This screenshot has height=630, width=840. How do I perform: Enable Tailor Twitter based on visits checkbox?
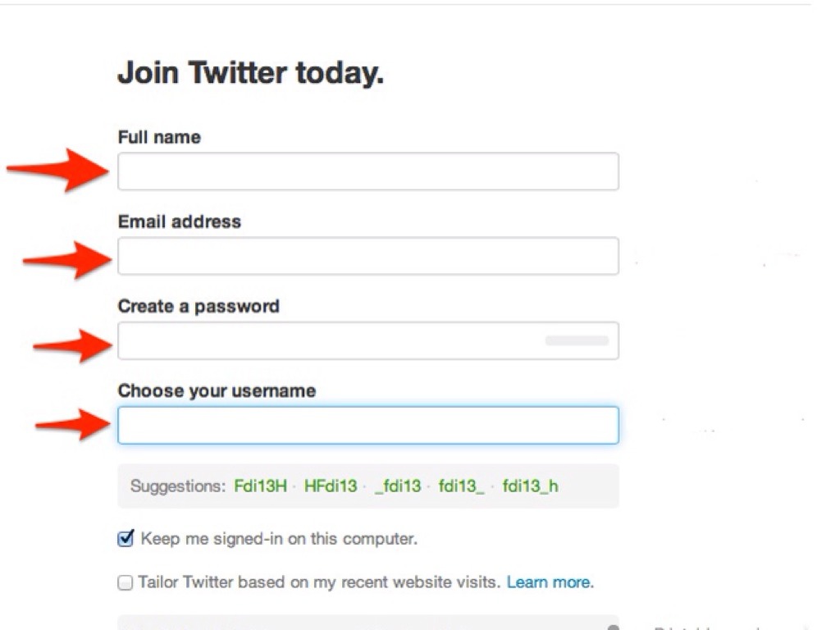[126, 583]
